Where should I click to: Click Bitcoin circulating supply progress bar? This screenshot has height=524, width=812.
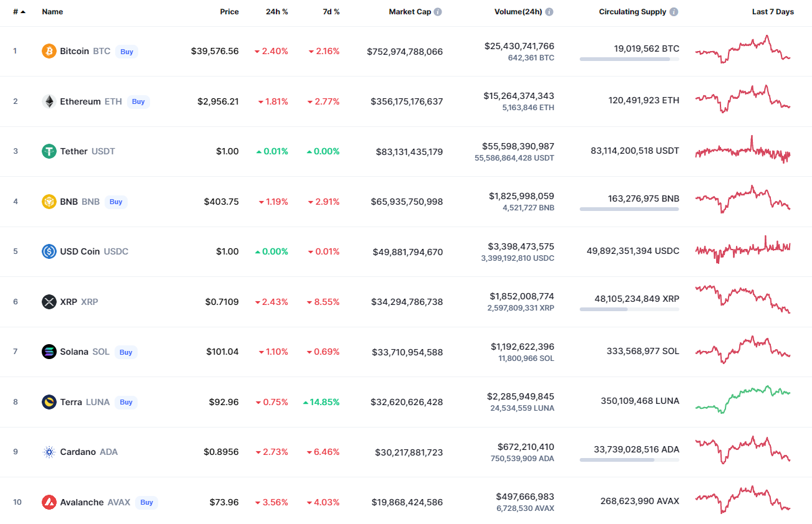pos(629,59)
